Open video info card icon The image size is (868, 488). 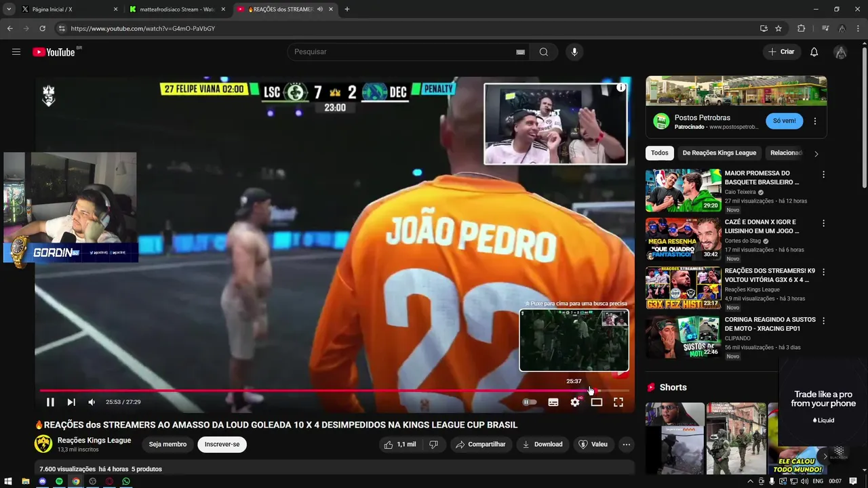pyautogui.click(x=620, y=88)
